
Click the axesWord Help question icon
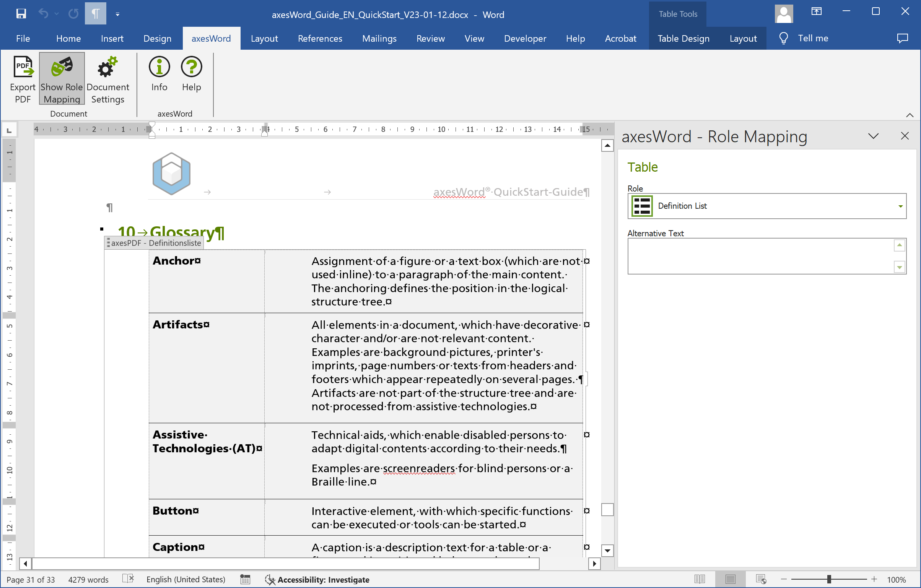(x=191, y=74)
